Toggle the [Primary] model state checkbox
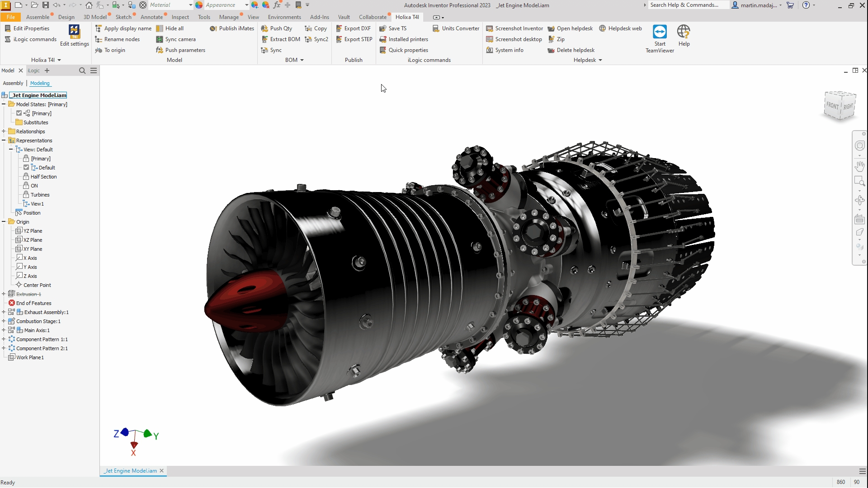Screen dimensions: 868x488 click(19, 113)
